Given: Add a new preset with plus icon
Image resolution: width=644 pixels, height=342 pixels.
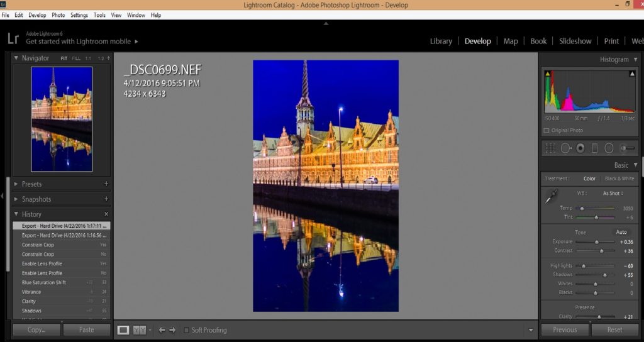Looking at the screenshot, I should 106,184.
